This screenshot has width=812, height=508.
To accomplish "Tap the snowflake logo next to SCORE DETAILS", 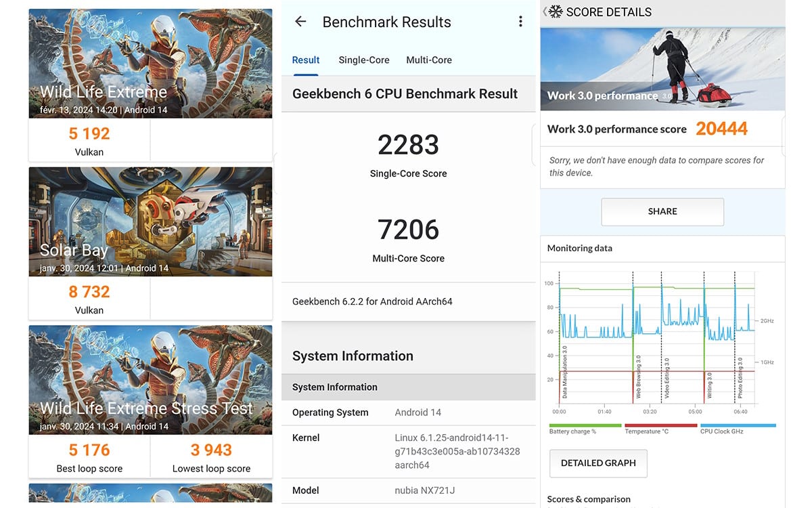I will point(556,12).
